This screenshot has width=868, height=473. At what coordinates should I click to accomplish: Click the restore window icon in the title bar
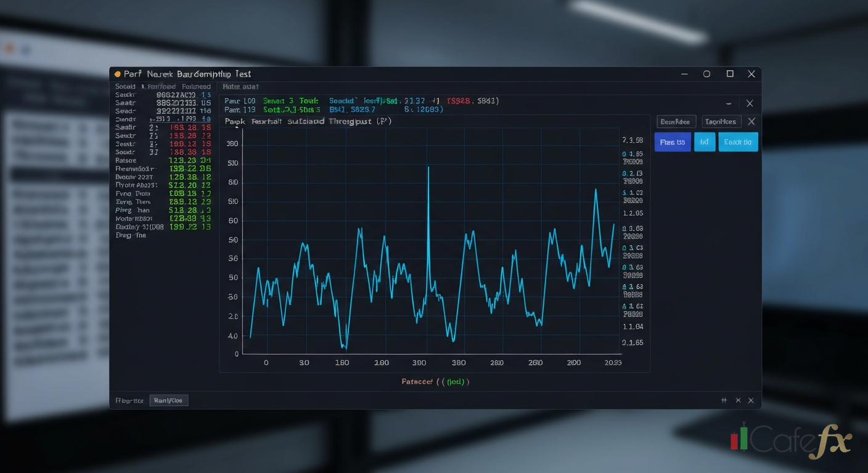[x=729, y=73]
